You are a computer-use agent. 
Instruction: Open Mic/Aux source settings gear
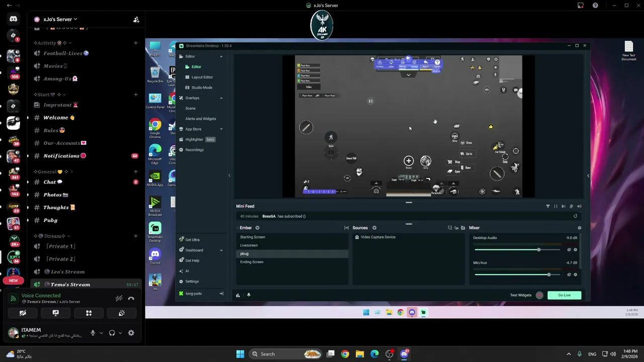click(x=576, y=275)
